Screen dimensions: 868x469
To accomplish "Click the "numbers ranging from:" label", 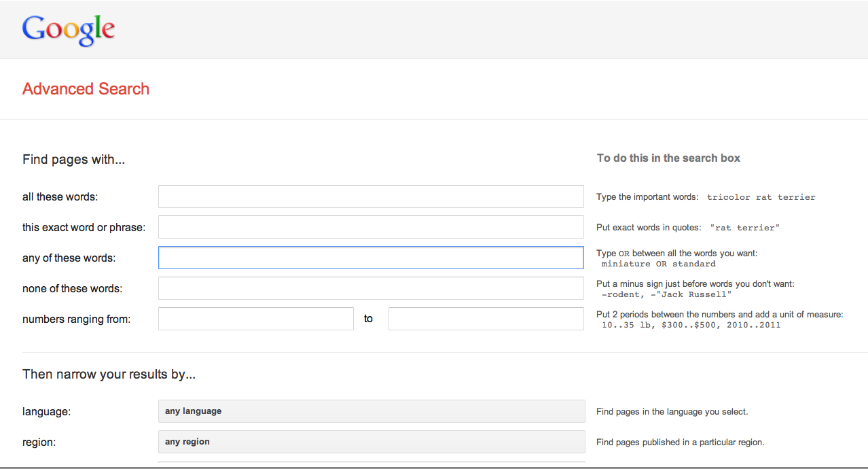I will pyautogui.click(x=76, y=319).
